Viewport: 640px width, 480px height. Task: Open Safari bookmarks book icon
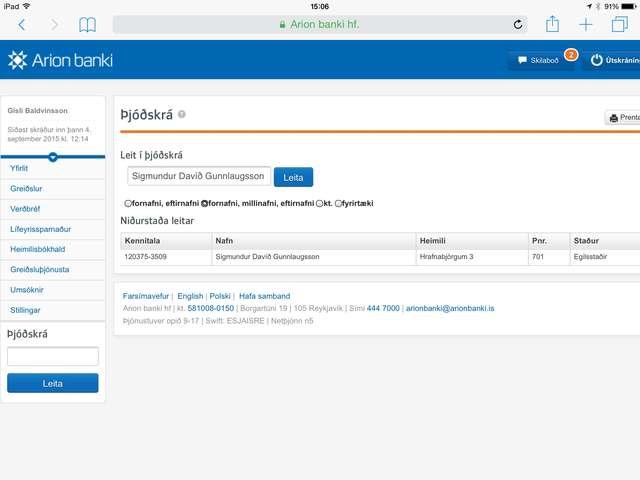[87, 25]
